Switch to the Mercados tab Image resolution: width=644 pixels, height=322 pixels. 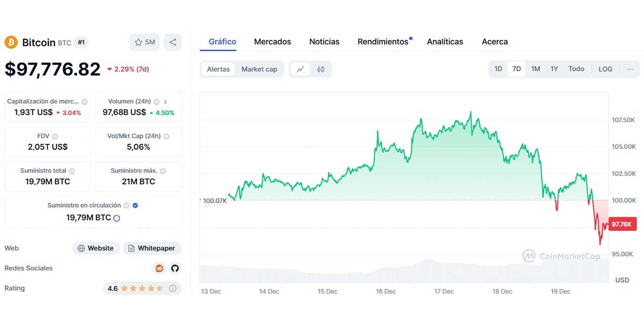tap(273, 42)
